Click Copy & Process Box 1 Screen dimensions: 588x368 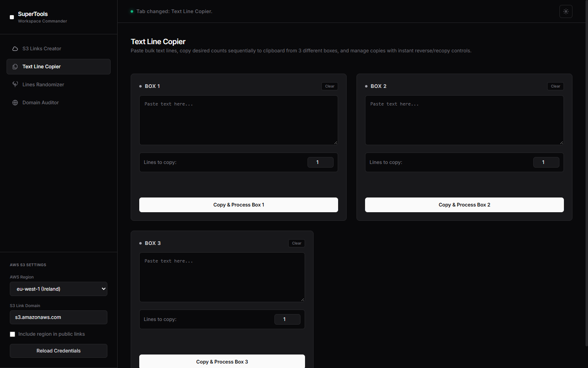pyautogui.click(x=238, y=205)
